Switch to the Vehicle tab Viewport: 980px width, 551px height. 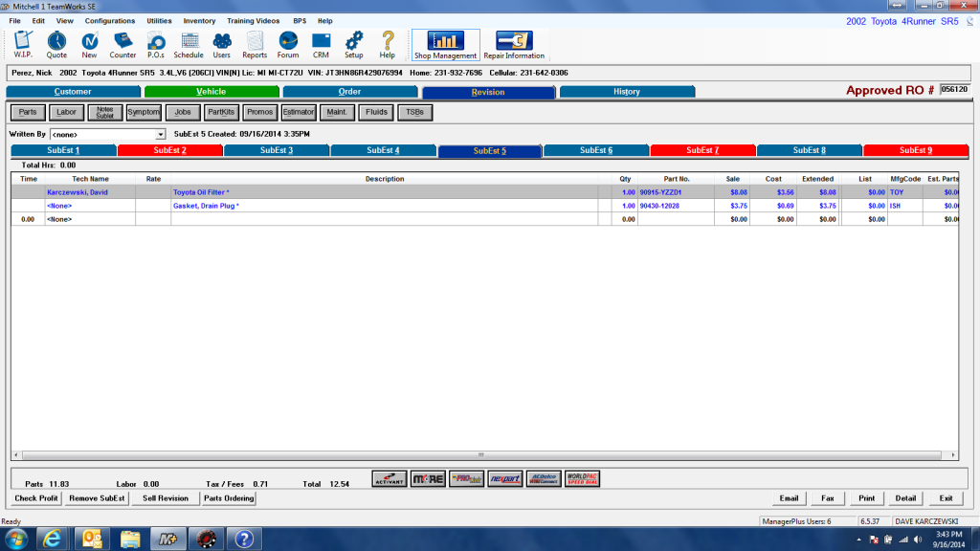[x=212, y=92]
